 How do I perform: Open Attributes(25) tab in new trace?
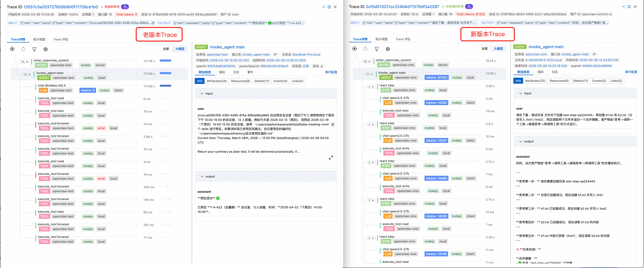(x=535, y=81)
